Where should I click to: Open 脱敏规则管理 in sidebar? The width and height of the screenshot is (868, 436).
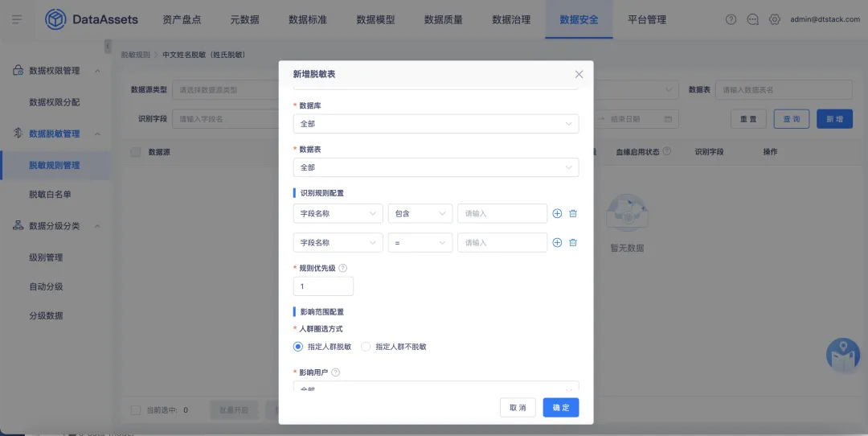coord(55,165)
